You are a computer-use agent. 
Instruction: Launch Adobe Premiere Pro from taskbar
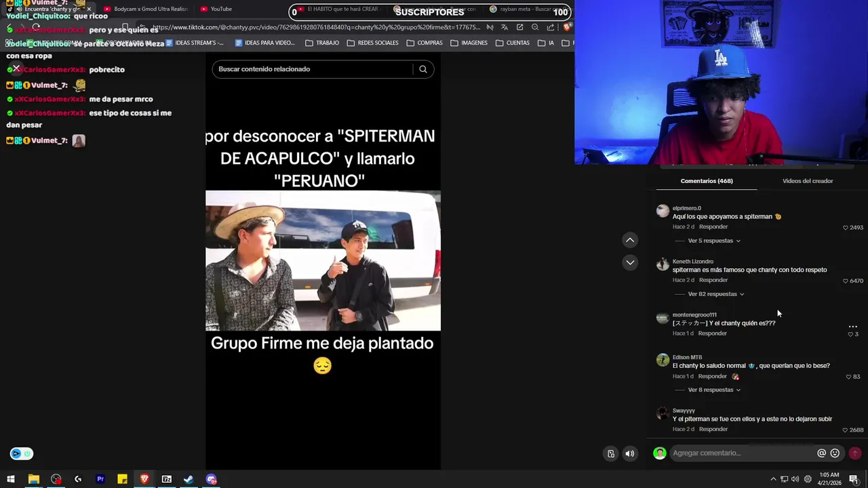click(x=100, y=479)
